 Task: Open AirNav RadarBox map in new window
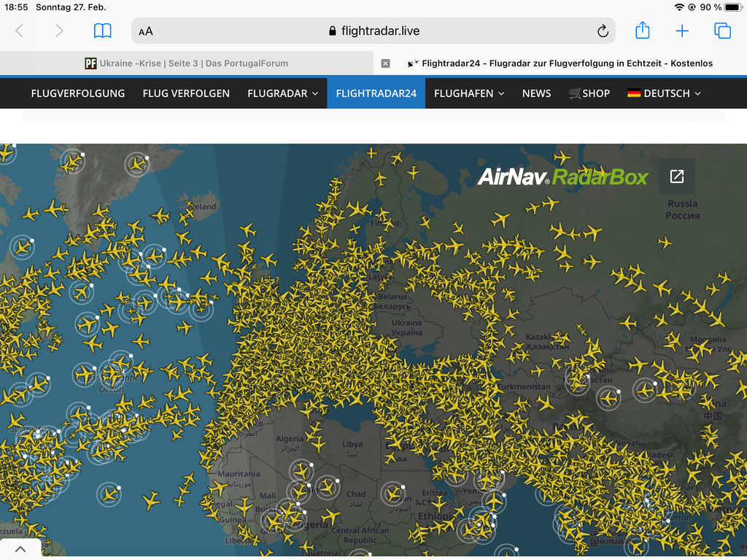(x=677, y=176)
